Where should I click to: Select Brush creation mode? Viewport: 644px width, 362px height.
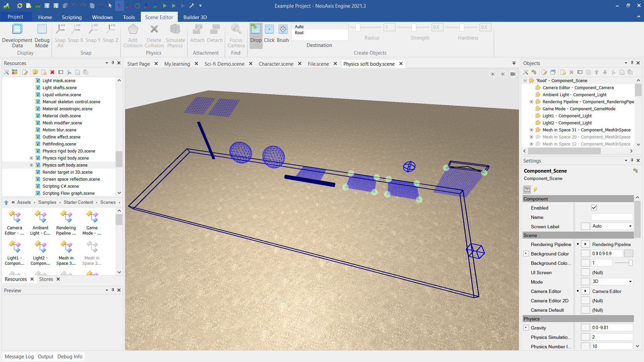pos(283,29)
